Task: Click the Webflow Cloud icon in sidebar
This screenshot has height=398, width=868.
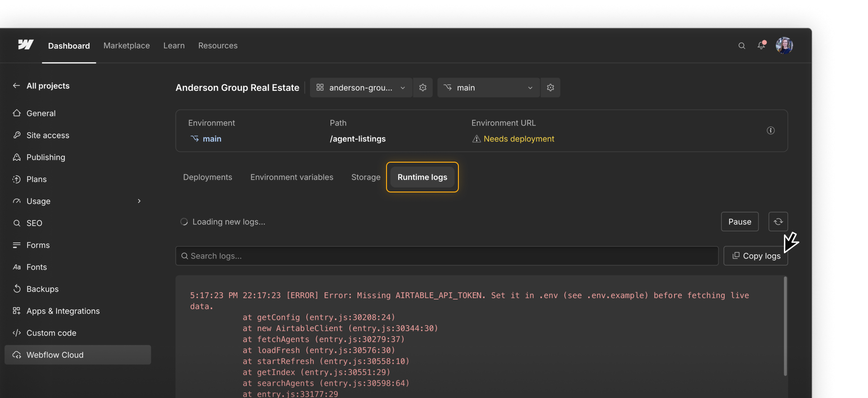Action: click(17, 355)
